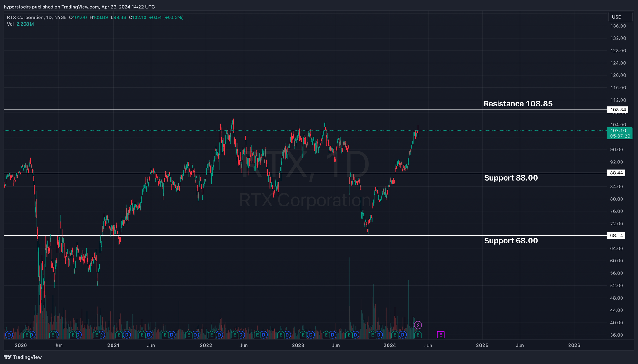Click the magenta upcoming earnings E marker
The height and width of the screenshot is (364, 638).
tap(440, 335)
